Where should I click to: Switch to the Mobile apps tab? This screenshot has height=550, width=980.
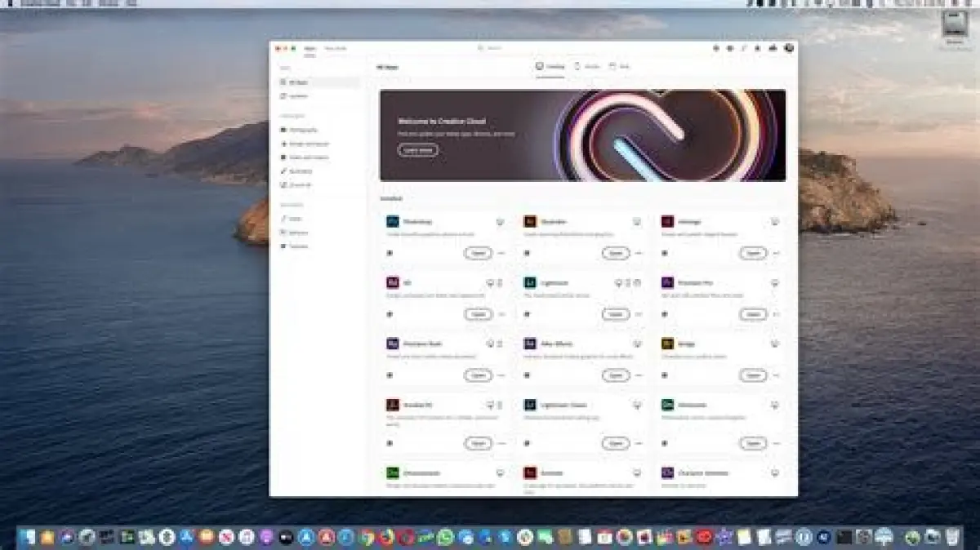[587, 66]
